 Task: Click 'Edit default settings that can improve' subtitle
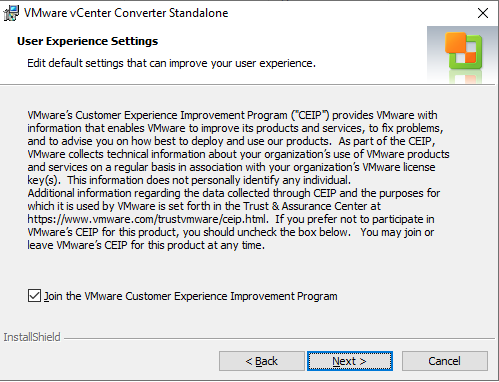(171, 63)
